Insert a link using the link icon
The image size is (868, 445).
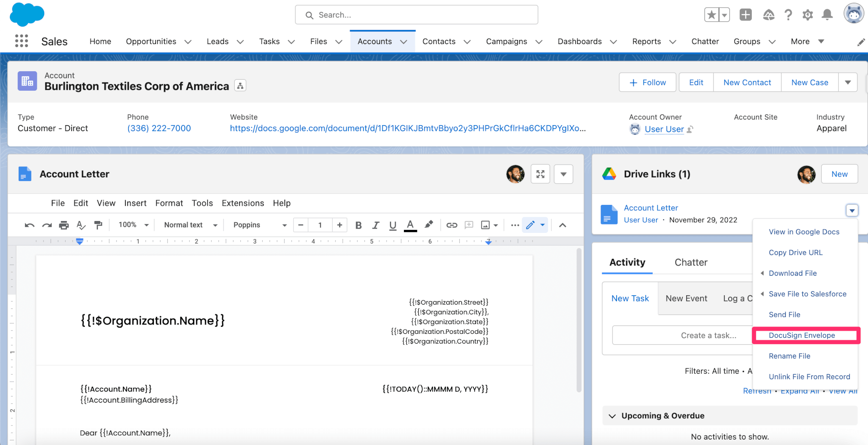pos(452,225)
